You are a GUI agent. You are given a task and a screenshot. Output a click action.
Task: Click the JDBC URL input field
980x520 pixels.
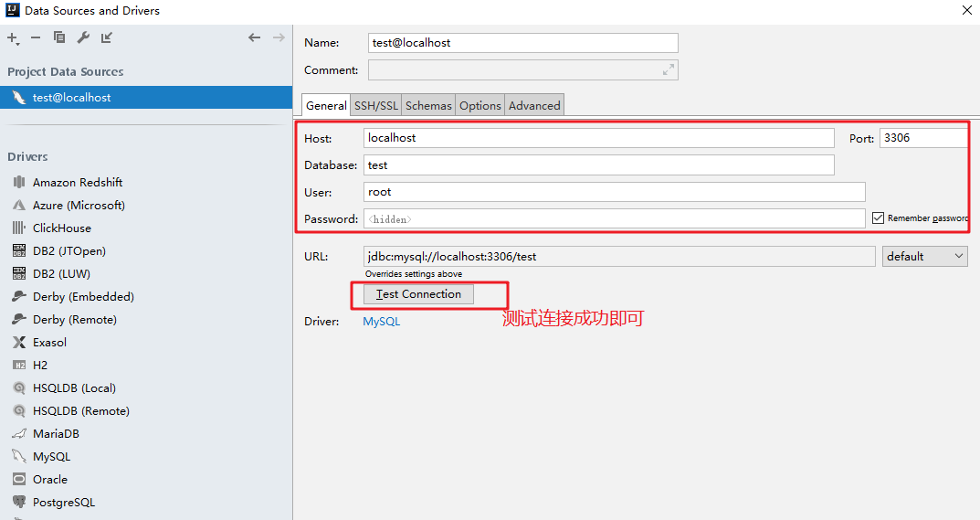tap(619, 257)
